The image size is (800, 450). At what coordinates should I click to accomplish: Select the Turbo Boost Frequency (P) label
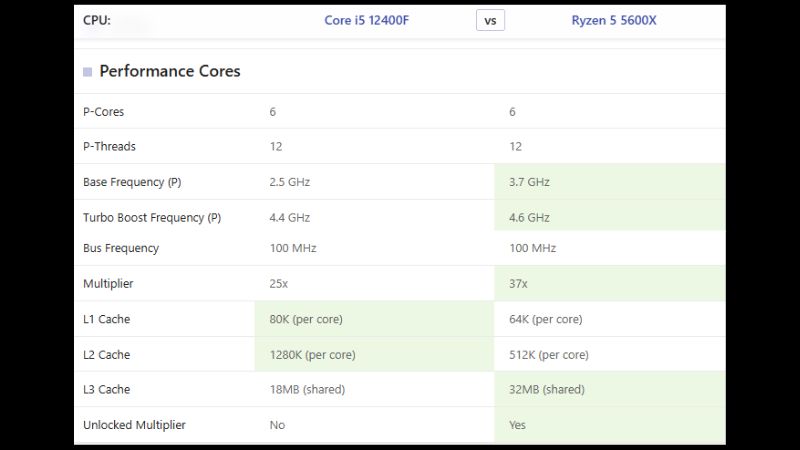(x=152, y=218)
